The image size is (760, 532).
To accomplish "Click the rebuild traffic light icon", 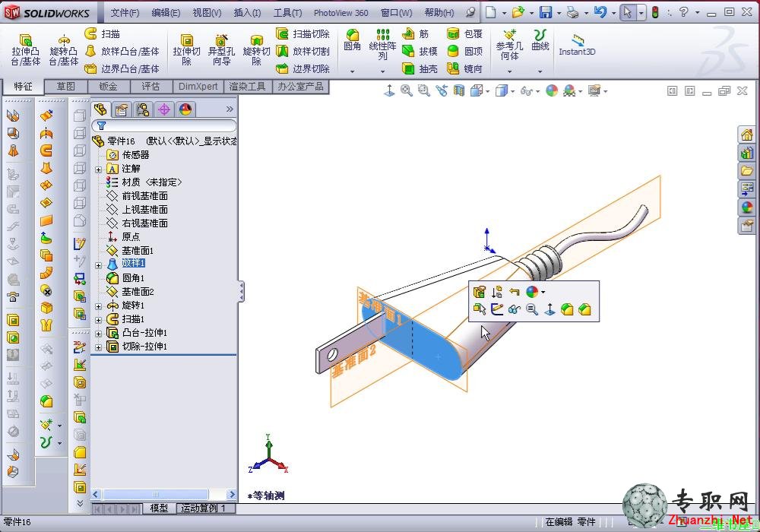I will click(655, 13).
